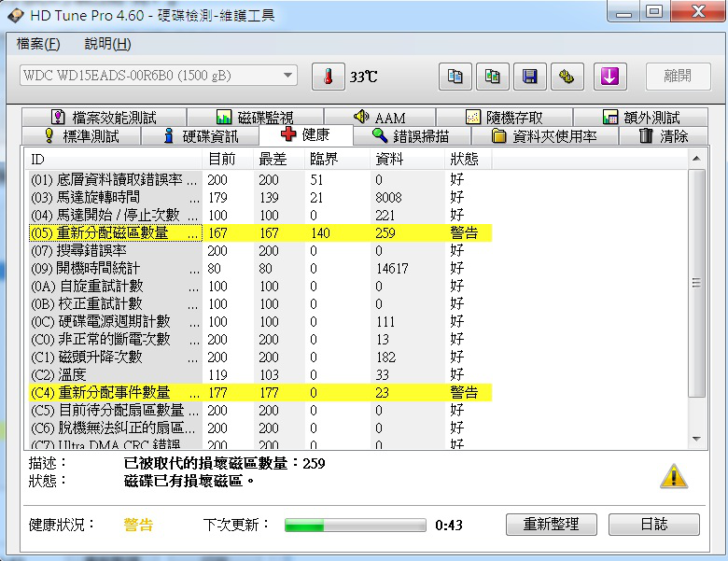
Task: Open the 日誌 button
Action: coord(653,525)
